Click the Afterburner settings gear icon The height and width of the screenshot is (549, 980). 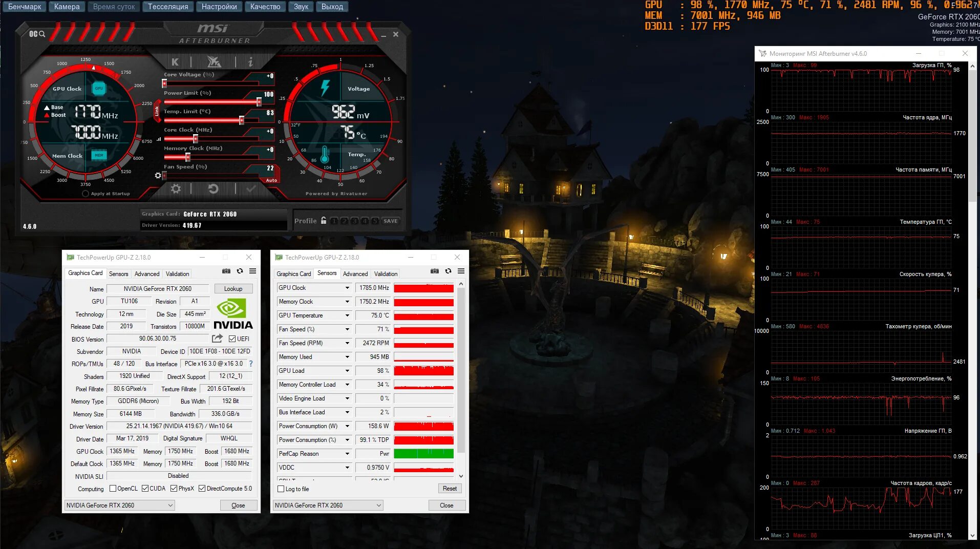coord(176,189)
